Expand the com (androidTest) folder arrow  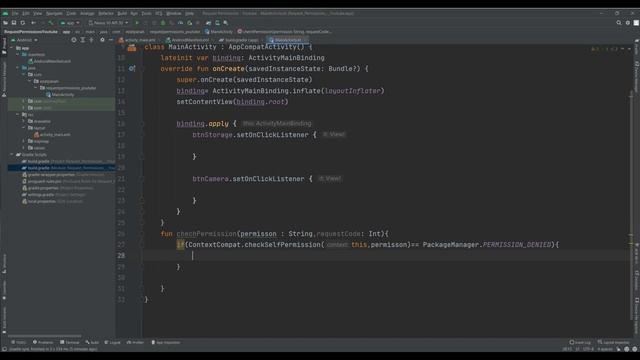coord(24,101)
